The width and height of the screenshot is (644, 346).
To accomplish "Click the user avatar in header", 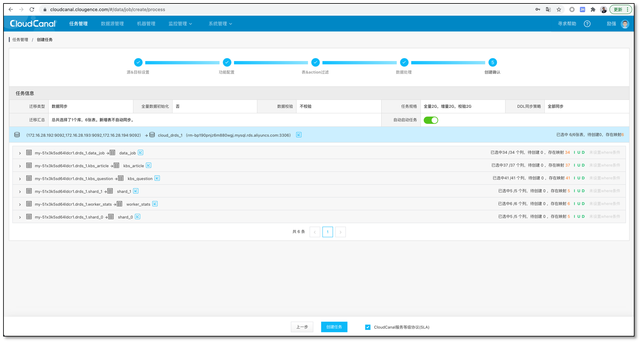I will [625, 24].
